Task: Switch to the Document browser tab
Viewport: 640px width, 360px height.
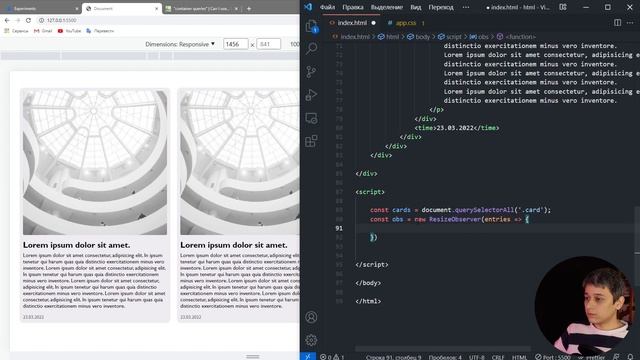Action: 121,9
